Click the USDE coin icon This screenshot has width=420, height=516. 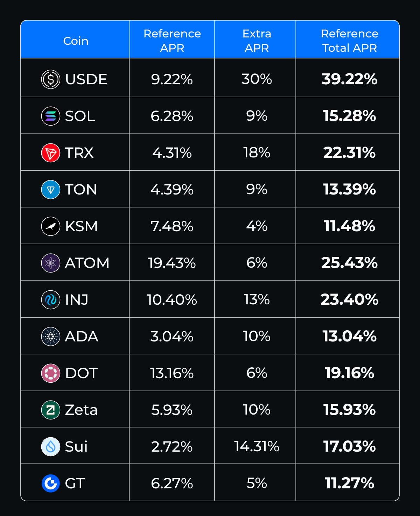click(51, 79)
